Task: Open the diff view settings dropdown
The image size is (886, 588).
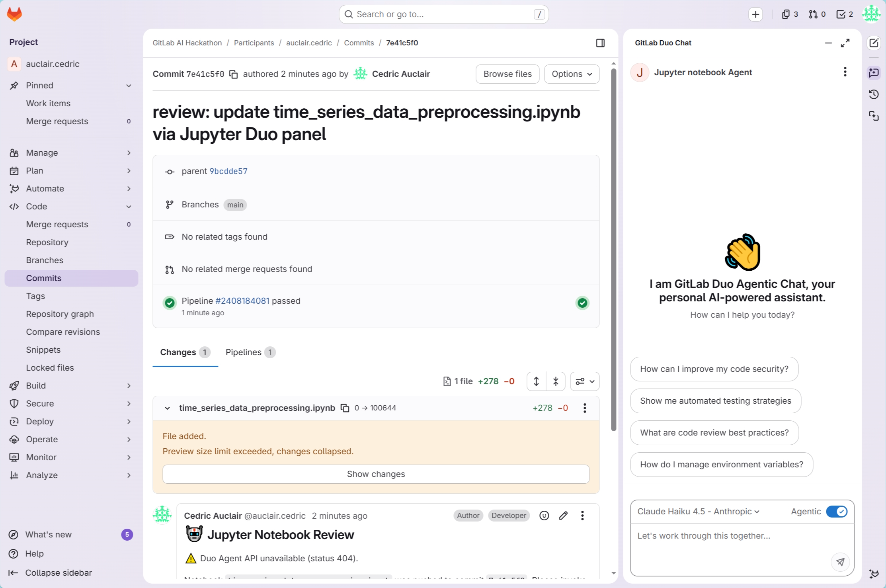Action: 584,381
